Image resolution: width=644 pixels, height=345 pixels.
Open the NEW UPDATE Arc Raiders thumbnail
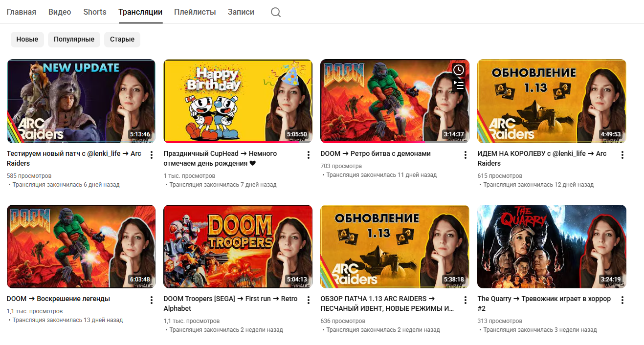[81, 101]
